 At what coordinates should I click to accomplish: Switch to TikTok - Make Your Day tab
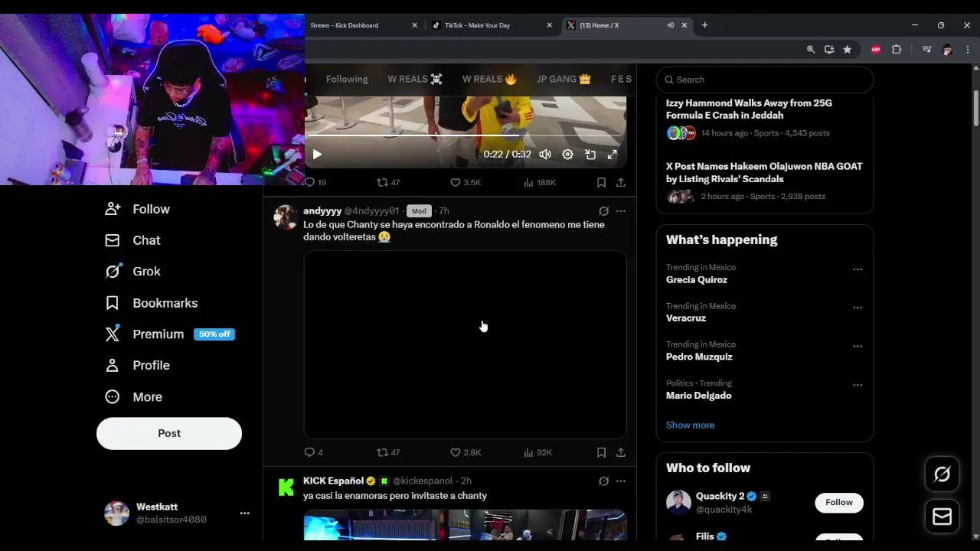click(x=490, y=25)
